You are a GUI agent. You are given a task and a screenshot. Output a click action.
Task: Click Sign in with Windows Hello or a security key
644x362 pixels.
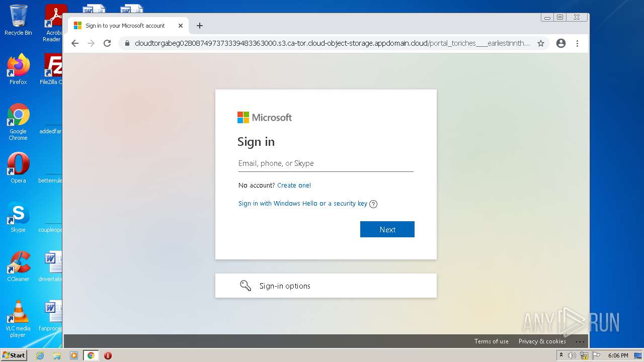point(303,204)
